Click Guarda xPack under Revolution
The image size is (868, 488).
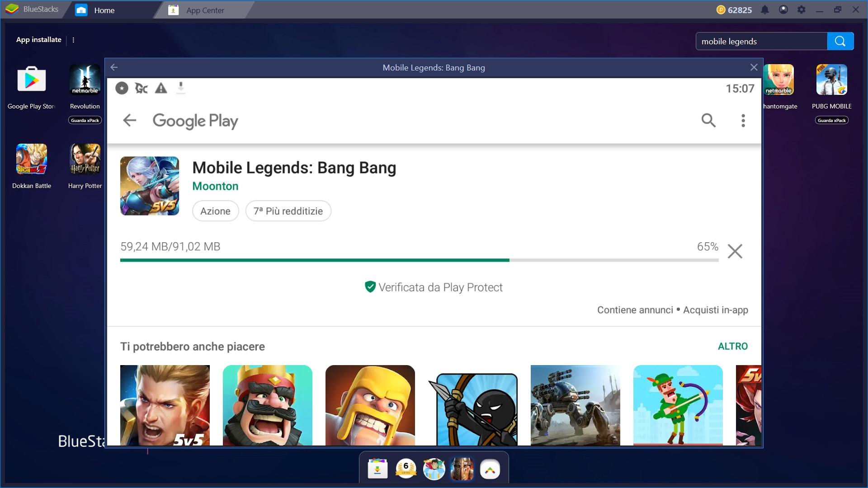tap(85, 120)
